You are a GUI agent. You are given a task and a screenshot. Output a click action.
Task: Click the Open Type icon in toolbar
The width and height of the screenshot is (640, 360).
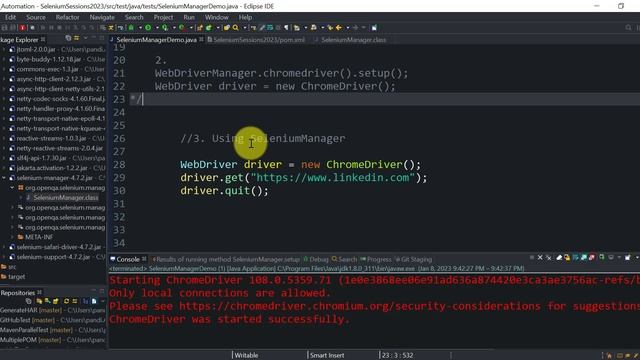227,28
